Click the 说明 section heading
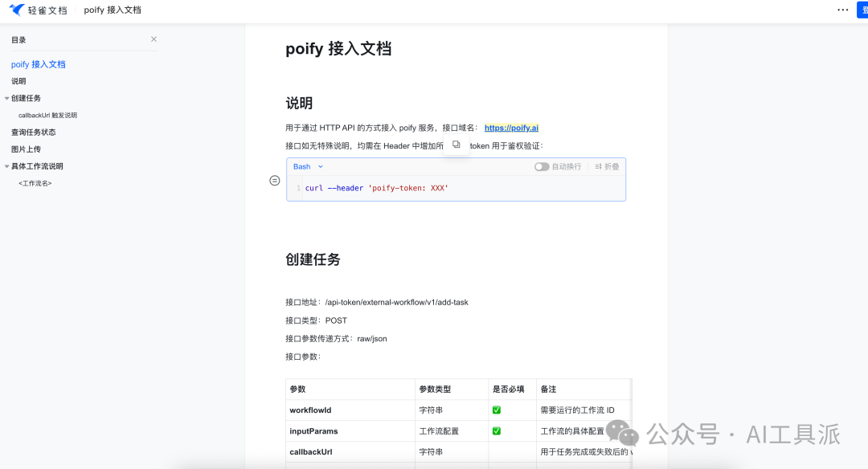This screenshot has width=868, height=469. [x=299, y=104]
